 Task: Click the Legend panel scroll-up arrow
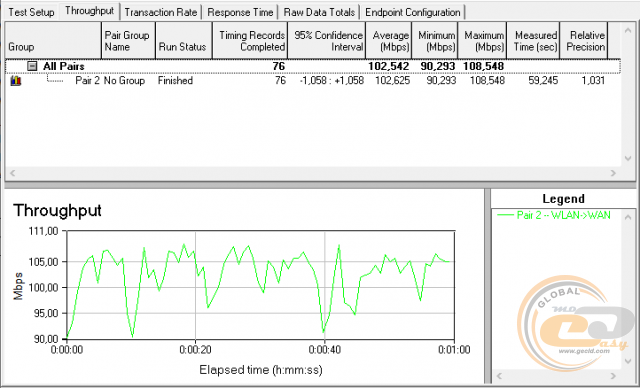click(628, 217)
